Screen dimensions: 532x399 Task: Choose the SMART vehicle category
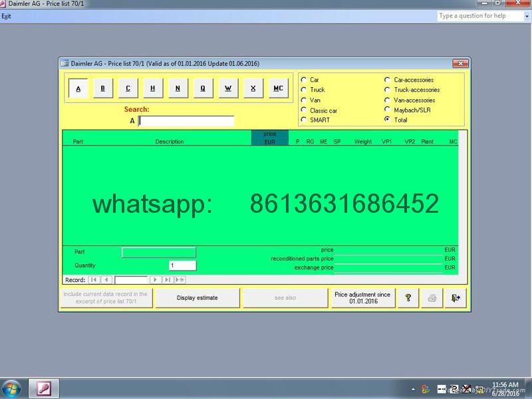pyautogui.click(x=303, y=120)
